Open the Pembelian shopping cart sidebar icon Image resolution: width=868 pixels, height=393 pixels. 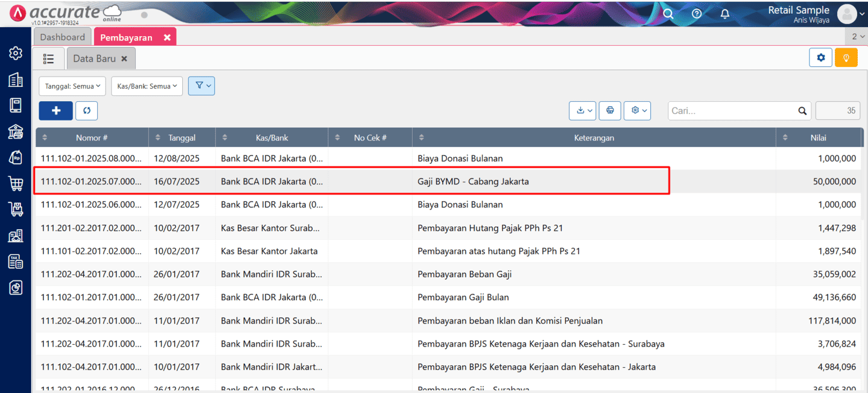pos(15,183)
